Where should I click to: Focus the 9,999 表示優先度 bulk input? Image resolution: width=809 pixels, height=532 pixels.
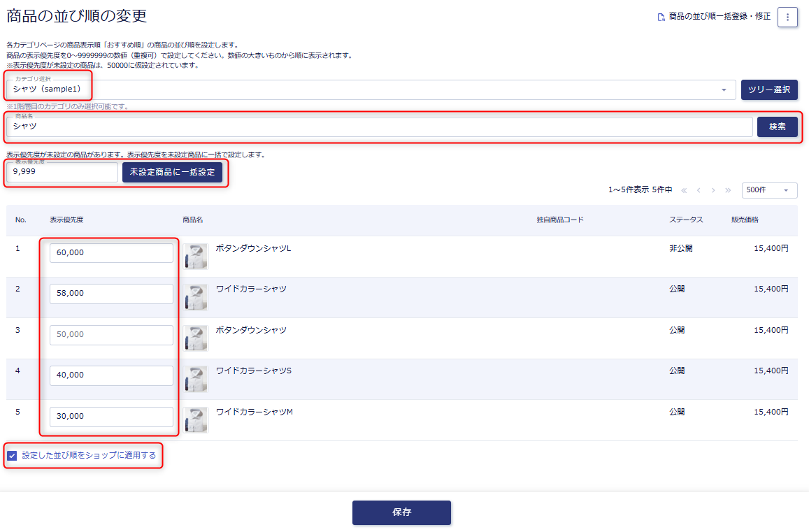click(x=62, y=173)
